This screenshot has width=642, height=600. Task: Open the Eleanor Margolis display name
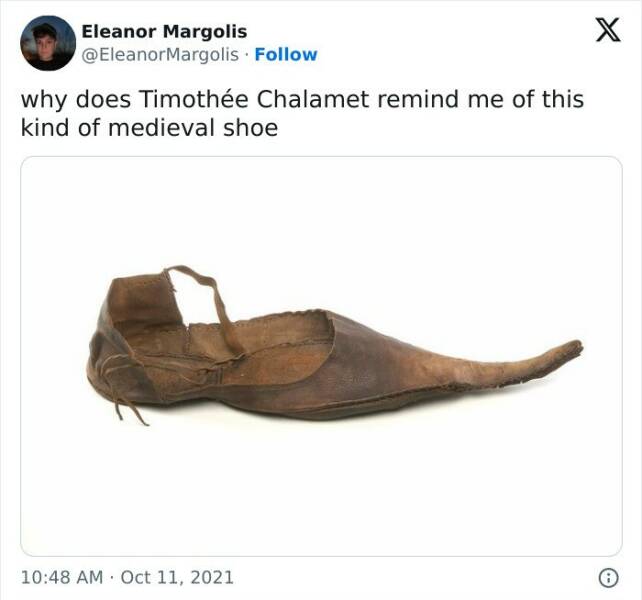click(163, 32)
